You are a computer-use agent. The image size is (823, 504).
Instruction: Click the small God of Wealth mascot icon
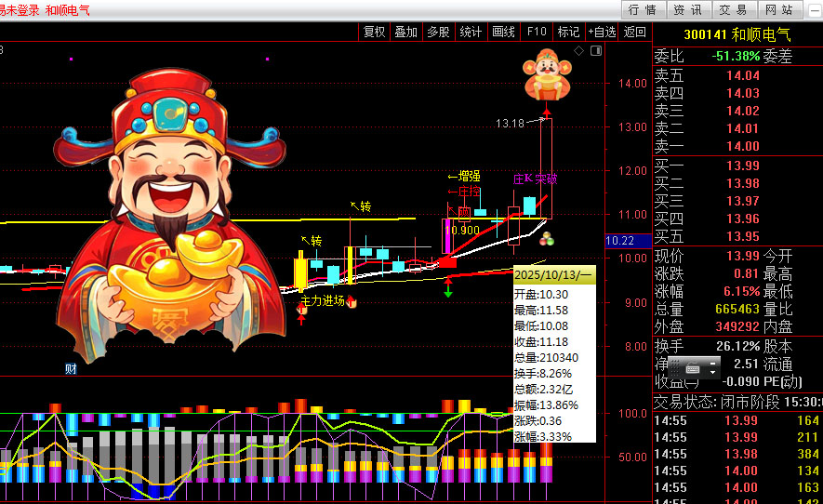point(545,75)
